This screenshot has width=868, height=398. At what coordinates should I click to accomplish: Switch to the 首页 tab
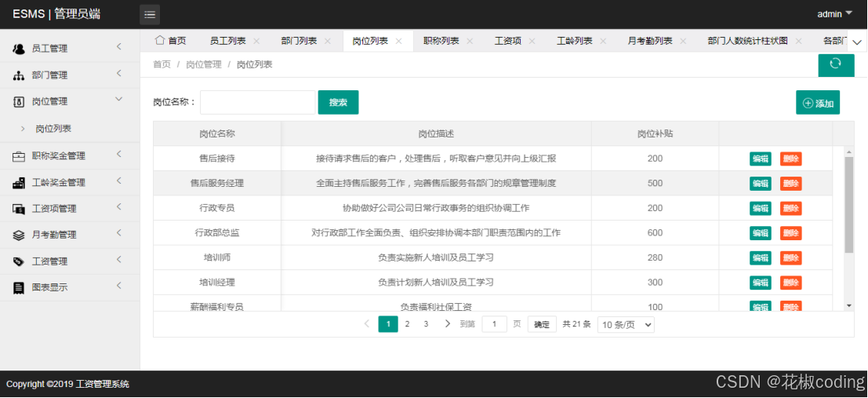click(171, 41)
